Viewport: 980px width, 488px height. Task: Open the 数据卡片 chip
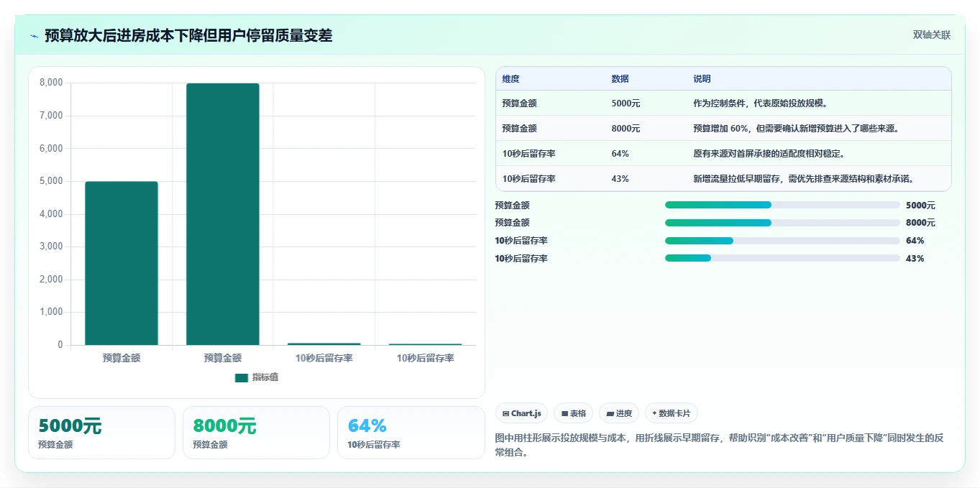point(671,413)
